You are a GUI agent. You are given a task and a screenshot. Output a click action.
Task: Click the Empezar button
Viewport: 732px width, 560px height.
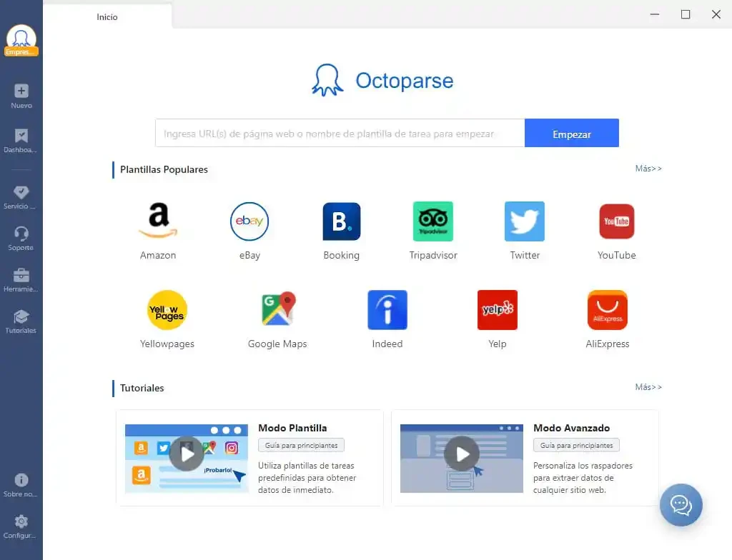pyautogui.click(x=572, y=133)
